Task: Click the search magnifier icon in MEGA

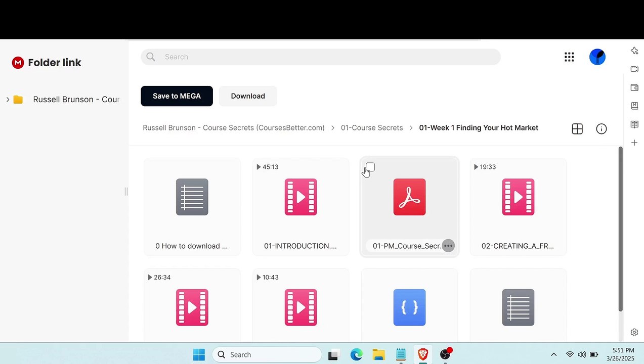Action: 151,57
